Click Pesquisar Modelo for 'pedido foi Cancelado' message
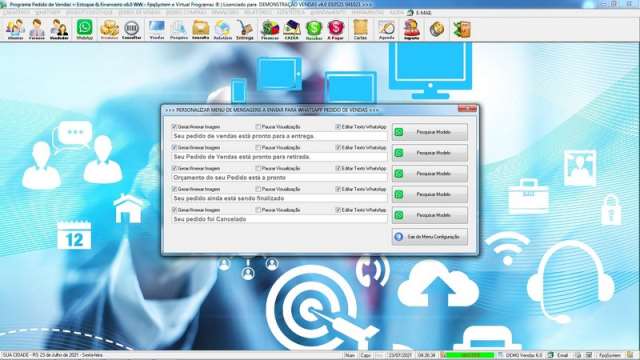Screen dimensions: 640x360 point(430,215)
